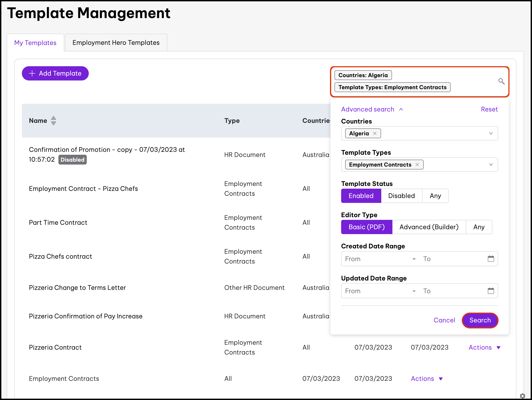
Task: Expand the Countries dropdown chevron
Action: [491, 134]
